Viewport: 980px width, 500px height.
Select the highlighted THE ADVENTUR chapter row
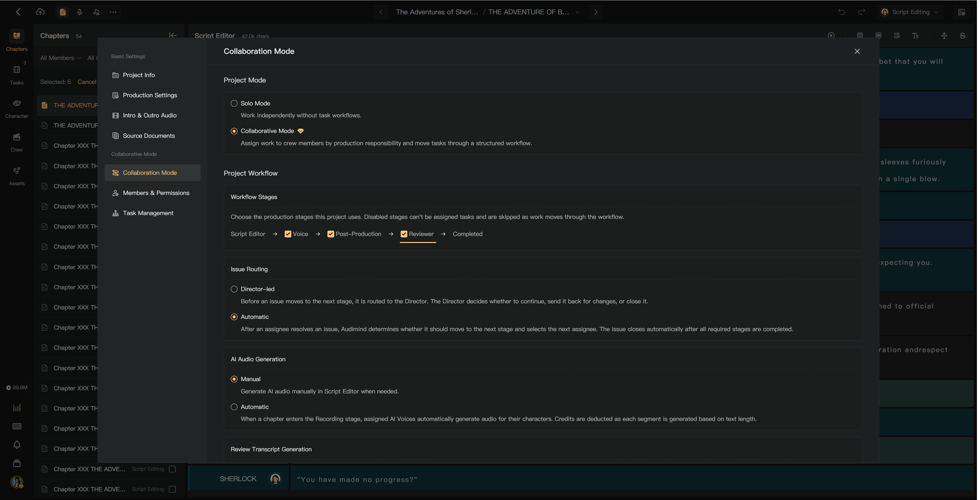68,105
